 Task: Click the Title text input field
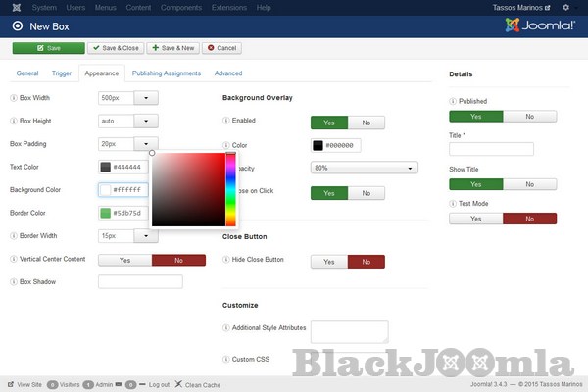coord(491,149)
